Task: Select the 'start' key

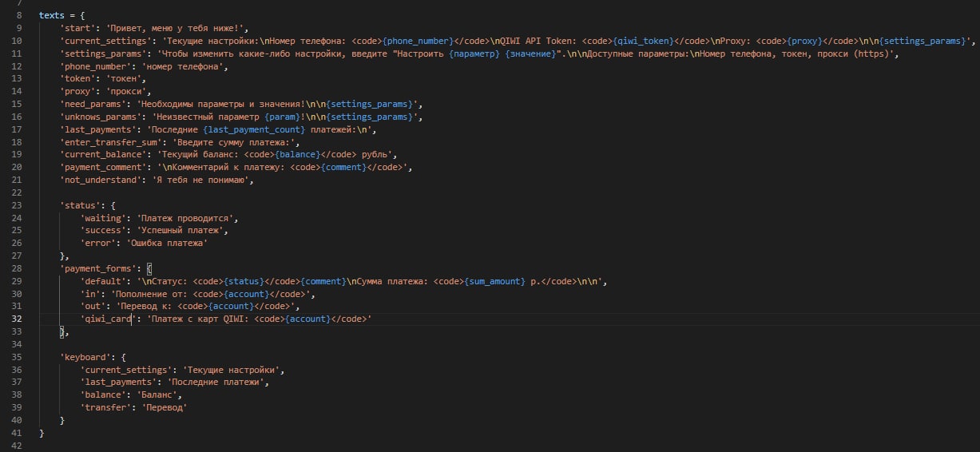Action: [x=78, y=28]
